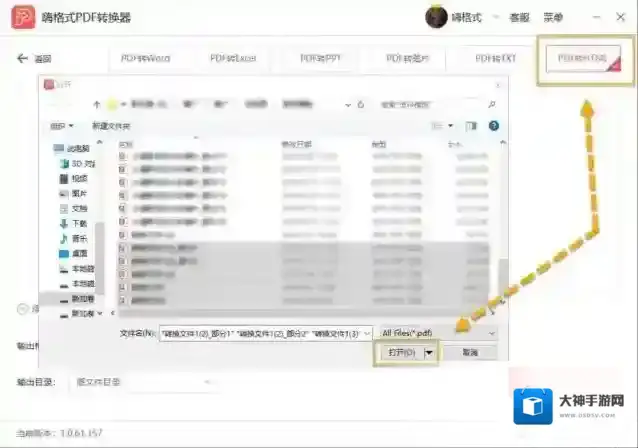This screenshot has width=638, height=448.
Task: Switch to the PDF转Word tab
Action: click(x=145, y=59)
